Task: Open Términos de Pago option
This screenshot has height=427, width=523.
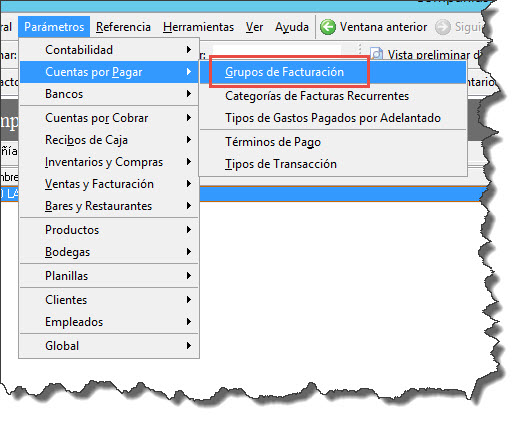Action: point(273,142)
